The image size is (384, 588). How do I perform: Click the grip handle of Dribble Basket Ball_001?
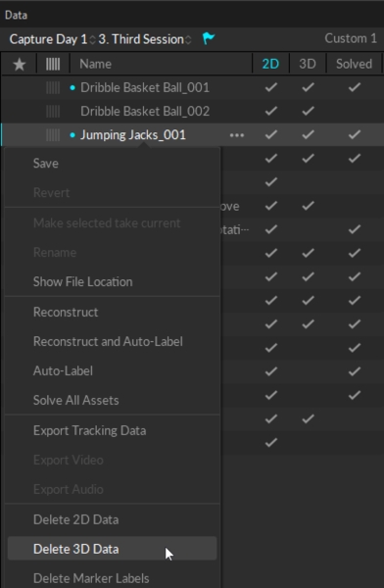click(53, 88)
